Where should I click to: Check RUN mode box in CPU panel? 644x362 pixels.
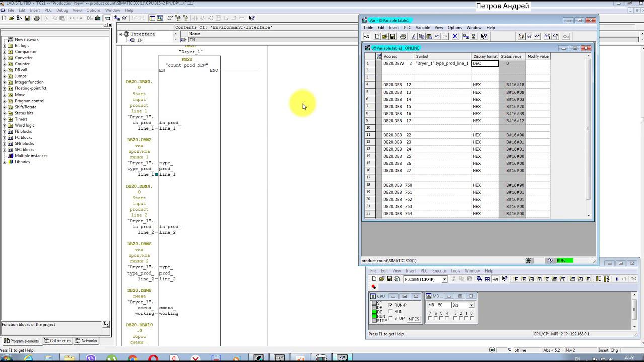pos(391,312)
